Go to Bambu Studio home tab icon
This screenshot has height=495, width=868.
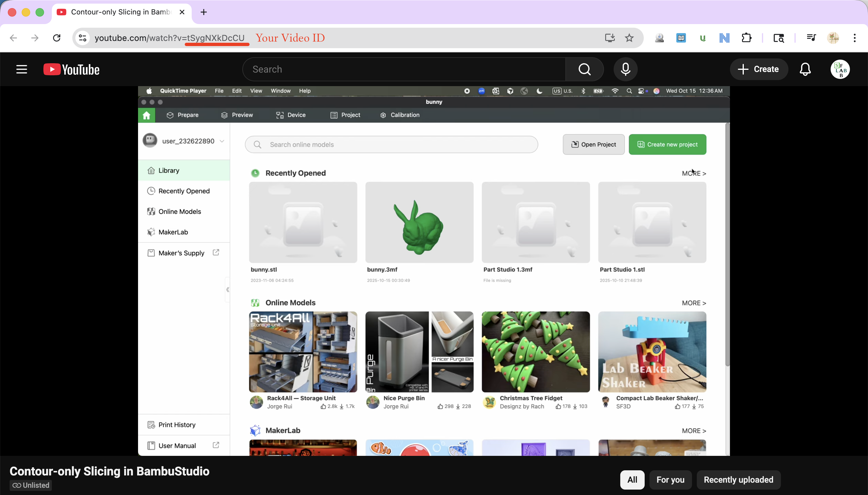[147, 115]
